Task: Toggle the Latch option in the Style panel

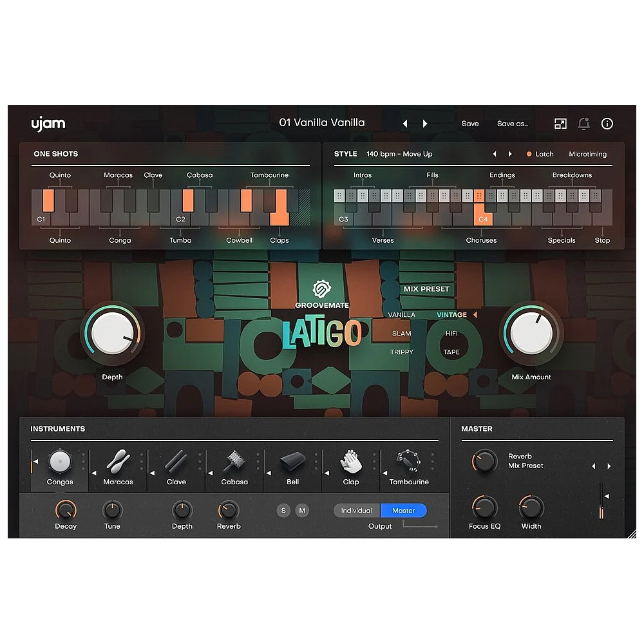Action: [540, 154]
